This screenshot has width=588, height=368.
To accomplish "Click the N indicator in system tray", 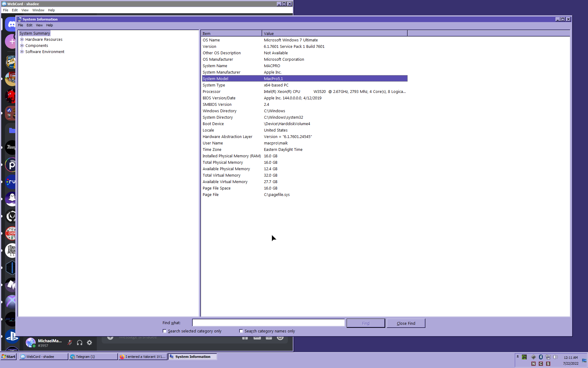I will pyautogui.click(x=533, y=364).
